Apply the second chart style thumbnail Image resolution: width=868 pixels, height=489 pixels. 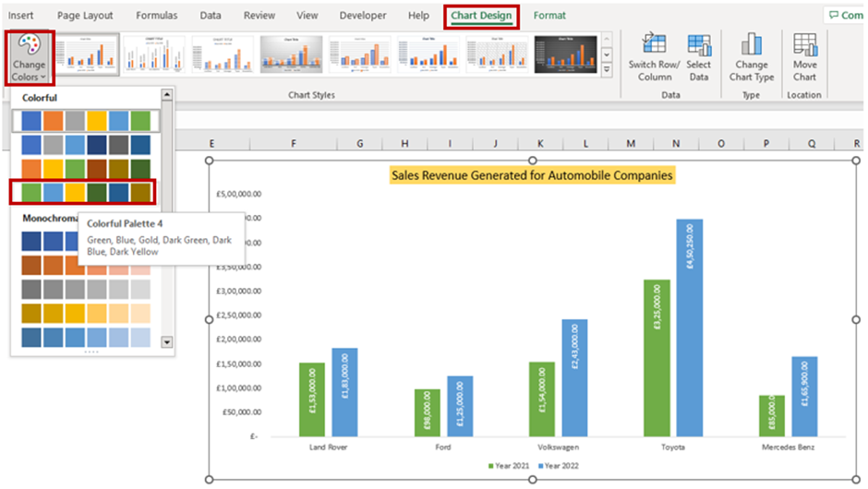pos(154,54)
